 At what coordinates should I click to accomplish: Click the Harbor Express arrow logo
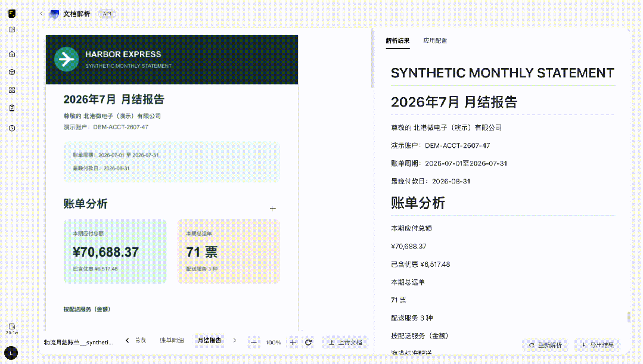[x=66, y=60]
